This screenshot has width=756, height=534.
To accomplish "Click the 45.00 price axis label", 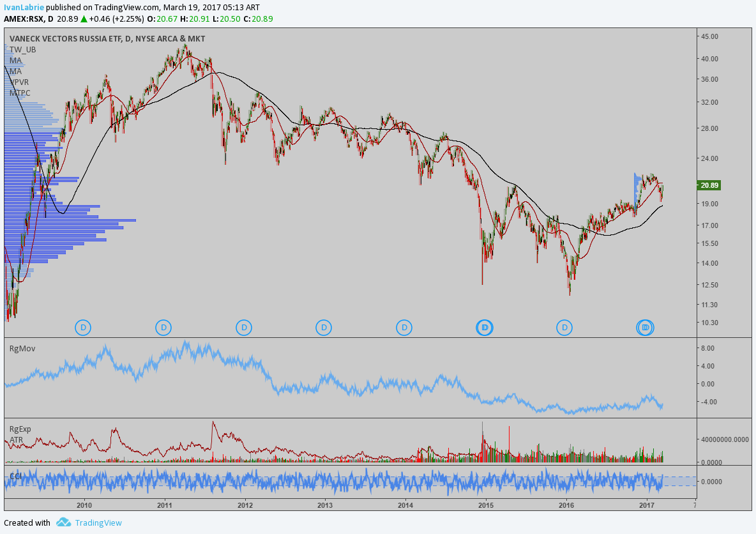I will [710, 36].
